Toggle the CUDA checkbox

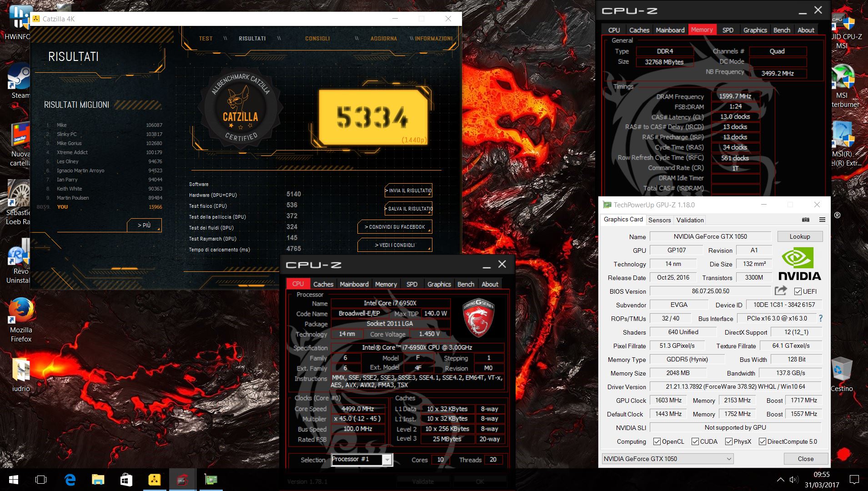click(695, 441)
